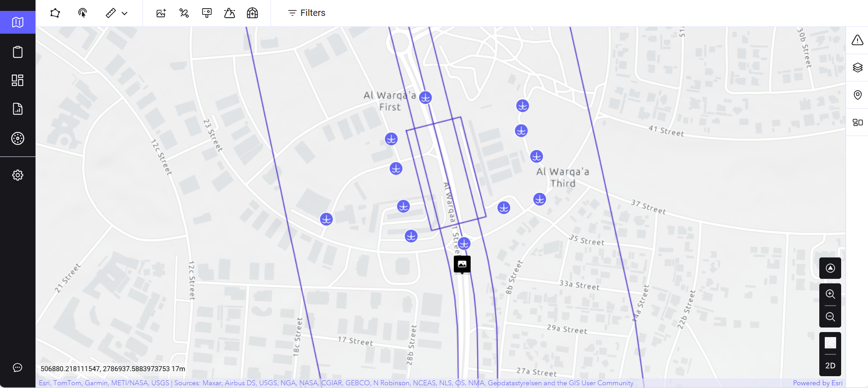Click the Al Warqa'a Third label
Viewport: 868px width, 388px height.
(x=563, y=177)
